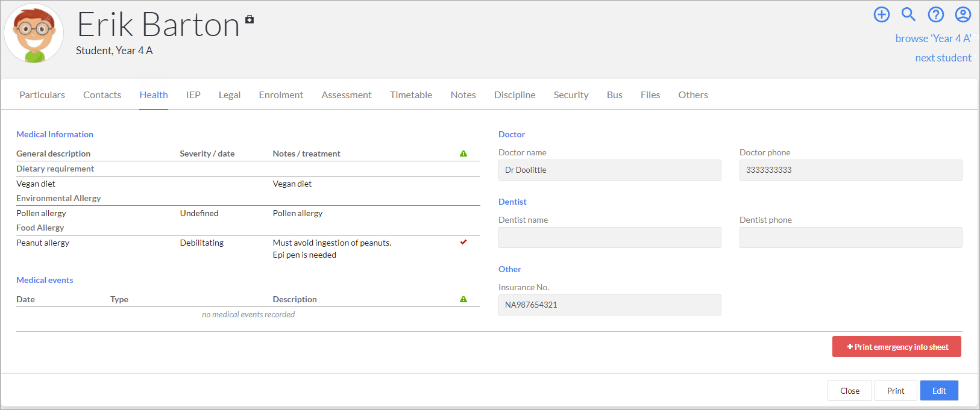Click the Medical events heading
Image resolution: width=980 pixels, height=410 pixels.
click(45, 280)
